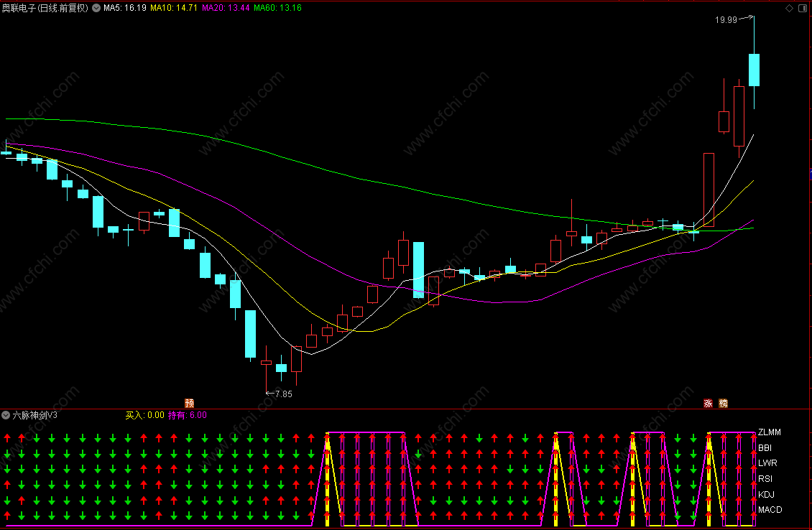Click the MA10: 14.71 label
The image size is (812, 530).
[174, 8]
